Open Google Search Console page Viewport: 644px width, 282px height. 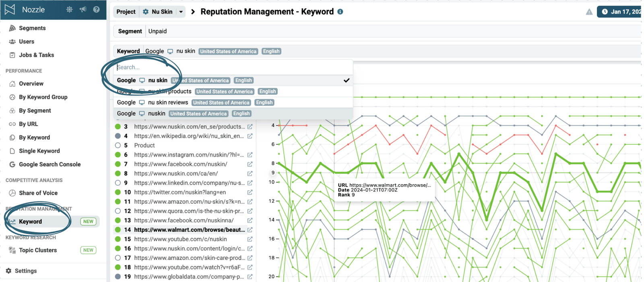(50, 164)
